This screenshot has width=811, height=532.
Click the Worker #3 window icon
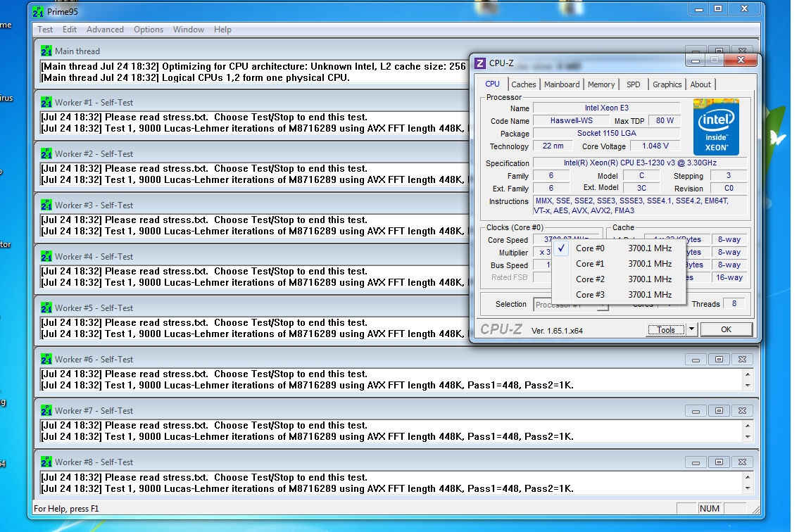[46, 205]
